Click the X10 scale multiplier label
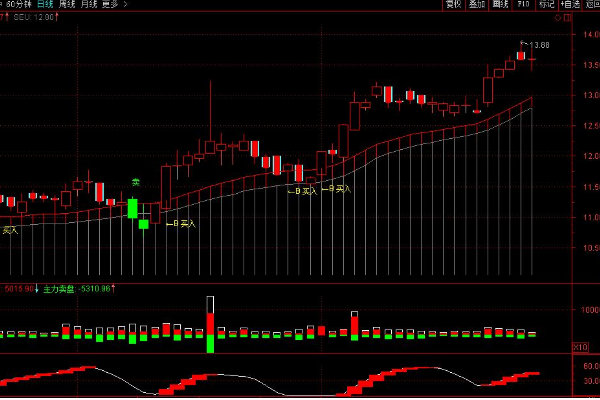The height and width of the screenshot is (400, 600). point(578,347)
